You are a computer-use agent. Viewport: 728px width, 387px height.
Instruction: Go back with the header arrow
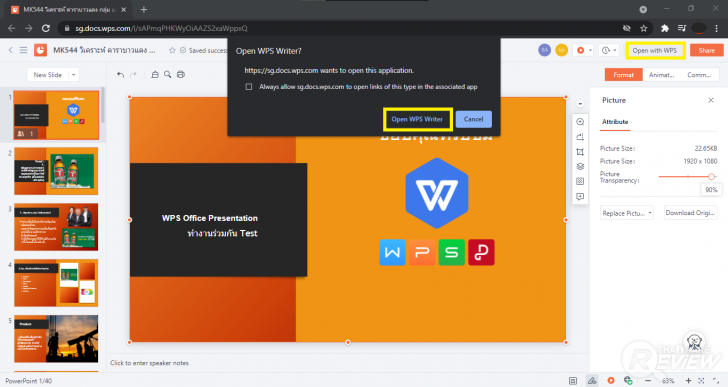[x=11, y=50]
